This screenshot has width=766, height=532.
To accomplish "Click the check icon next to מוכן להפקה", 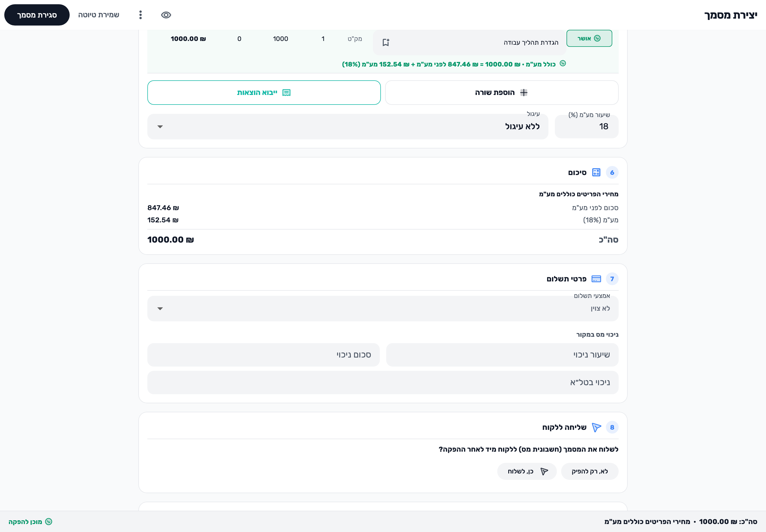I will pos(49,522).
